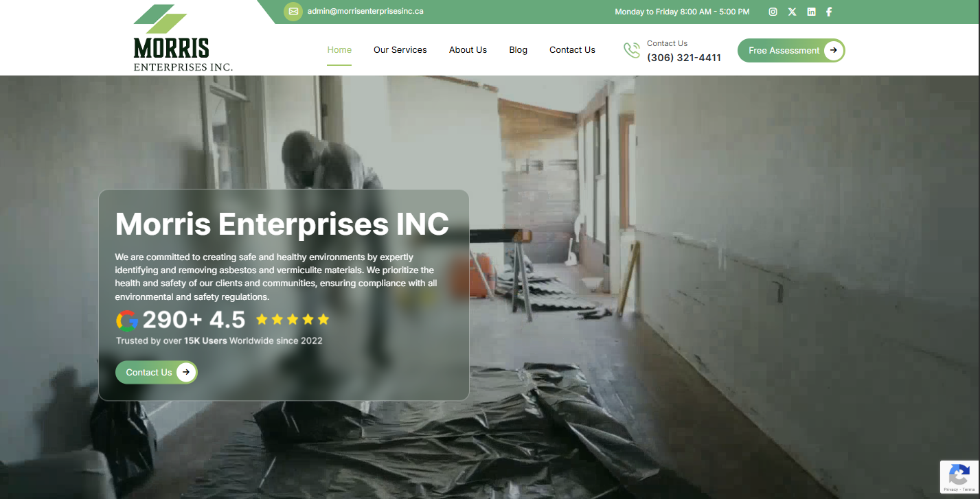Click the arrow circle on hero Contact Us

186,372
